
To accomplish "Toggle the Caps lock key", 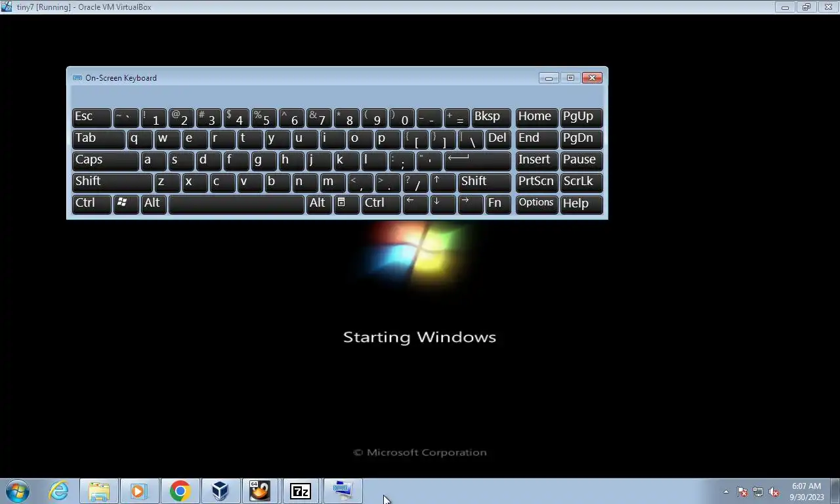I will [x=105, y=160].
